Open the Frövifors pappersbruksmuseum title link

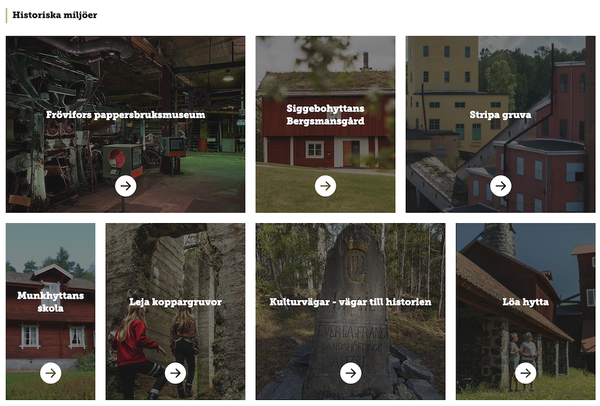tap(126, 115)
